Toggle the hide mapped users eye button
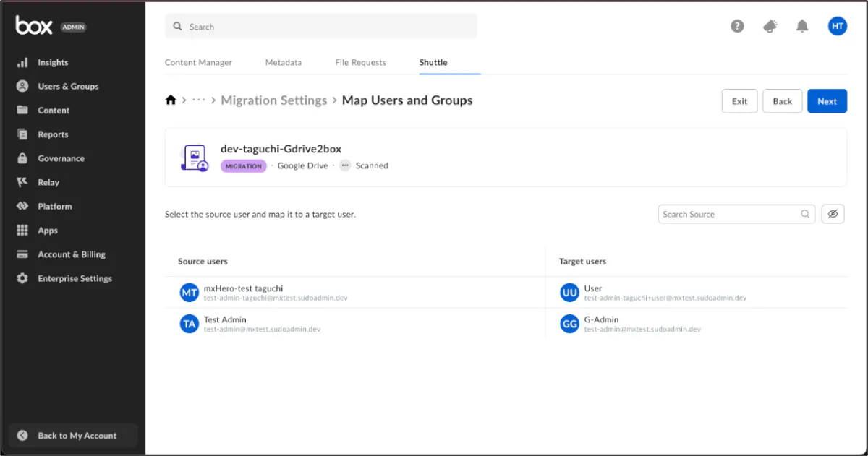Image resolution: width=868 pixels, height=456 pixels. 833,214
